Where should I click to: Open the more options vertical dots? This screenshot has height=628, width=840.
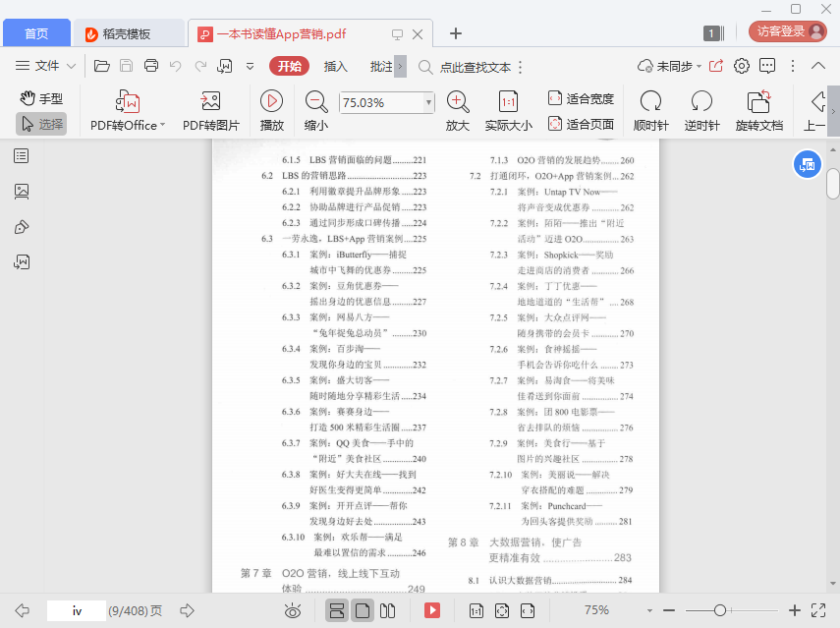793,66
